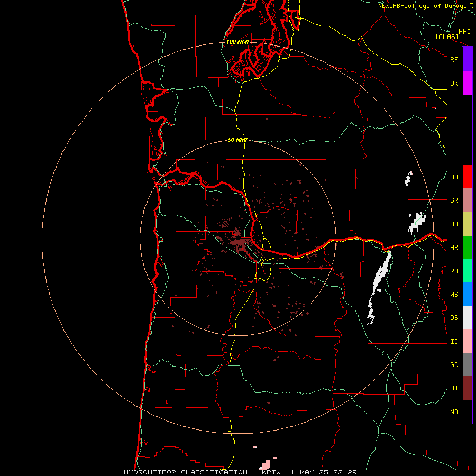The height and width of the screenshot is (476, 476).
Task: Click the dark red BI legend swatch
Action: 467,388
